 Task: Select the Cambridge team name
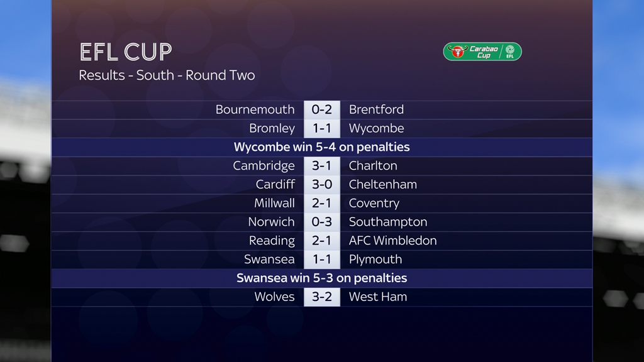(264, 166)
